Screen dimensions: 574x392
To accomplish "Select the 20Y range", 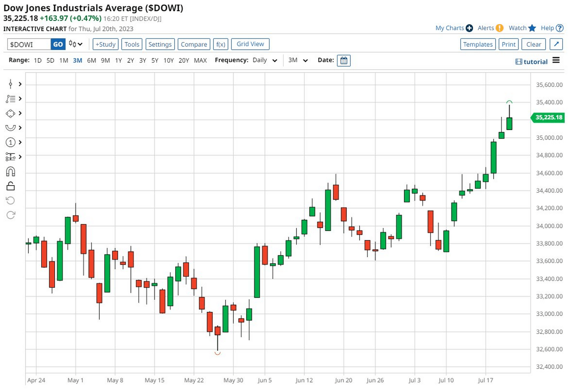I will point(184,60).
